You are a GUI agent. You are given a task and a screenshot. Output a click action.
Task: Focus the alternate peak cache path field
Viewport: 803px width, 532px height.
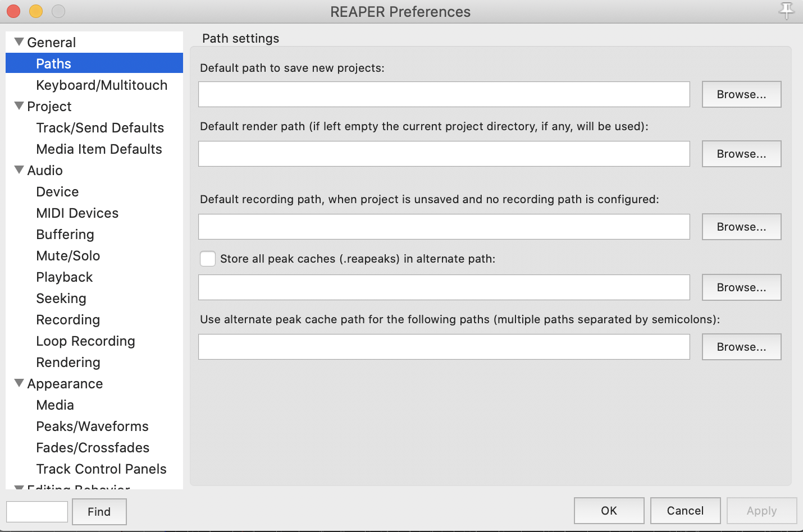(444, 287)
